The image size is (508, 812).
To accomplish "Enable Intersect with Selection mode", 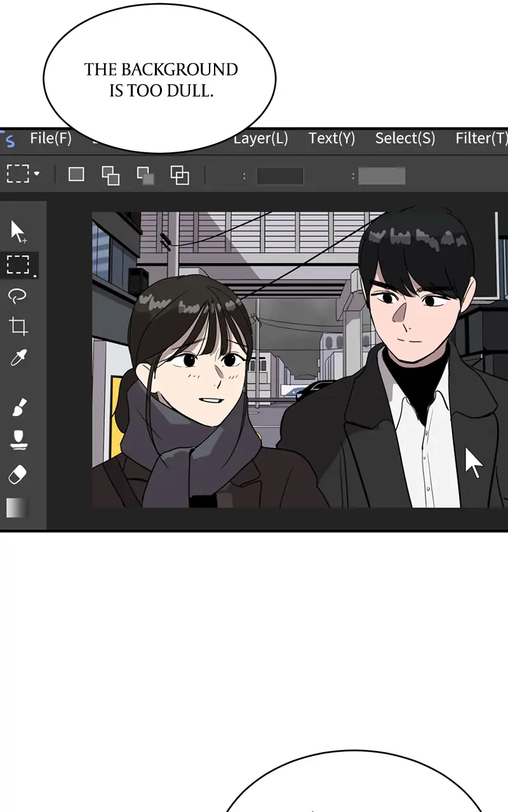I will click(180, 175).
